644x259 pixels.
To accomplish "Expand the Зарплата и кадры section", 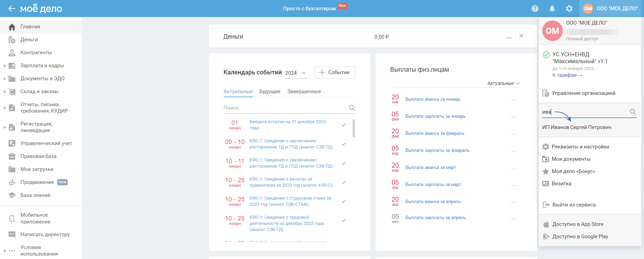I will tap(5, 66).
